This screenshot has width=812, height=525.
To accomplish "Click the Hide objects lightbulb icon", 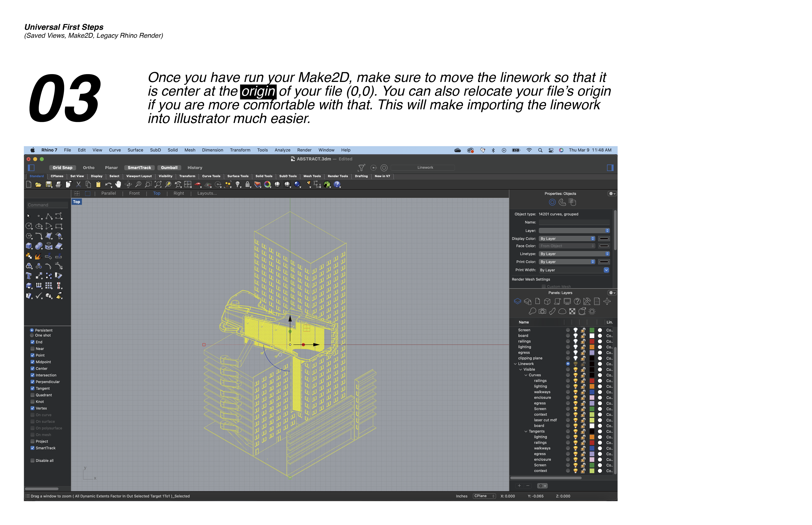I will 238,184.
